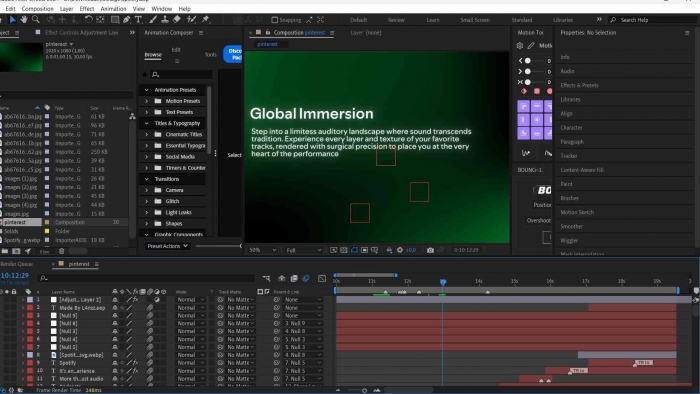Toggle the Motion Blur enable icon in timeline
Viewport: 700px width, 394px height.
(x=306, y=278)
